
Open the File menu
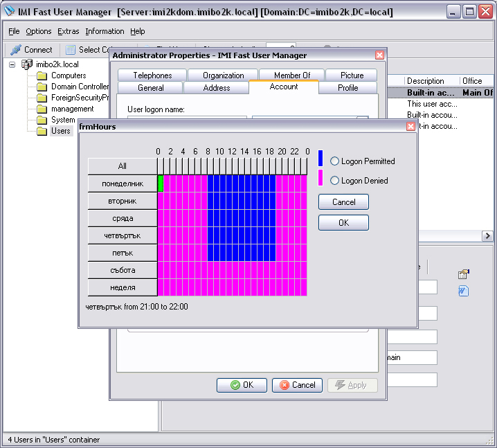[x=14, y=31]
